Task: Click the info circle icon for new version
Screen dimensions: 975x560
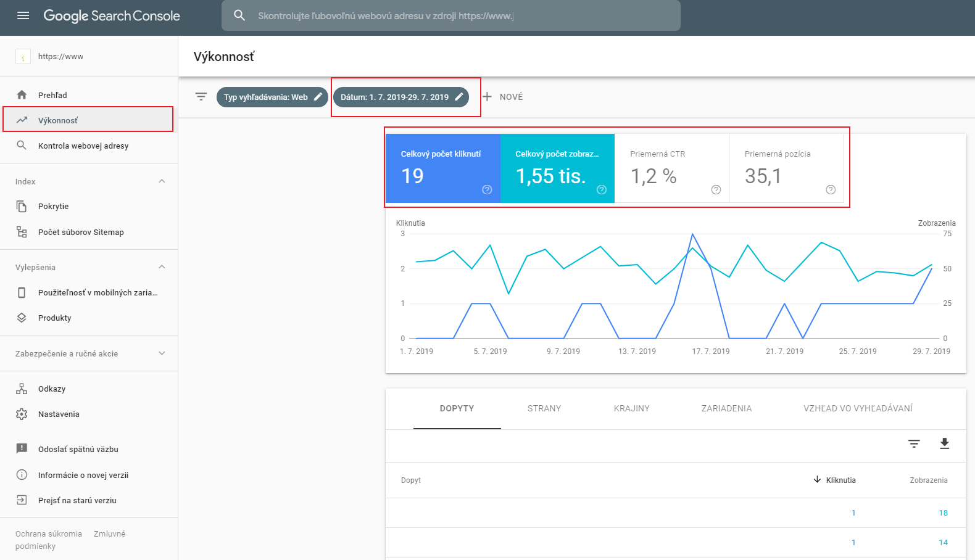Action: coord(22,475)
